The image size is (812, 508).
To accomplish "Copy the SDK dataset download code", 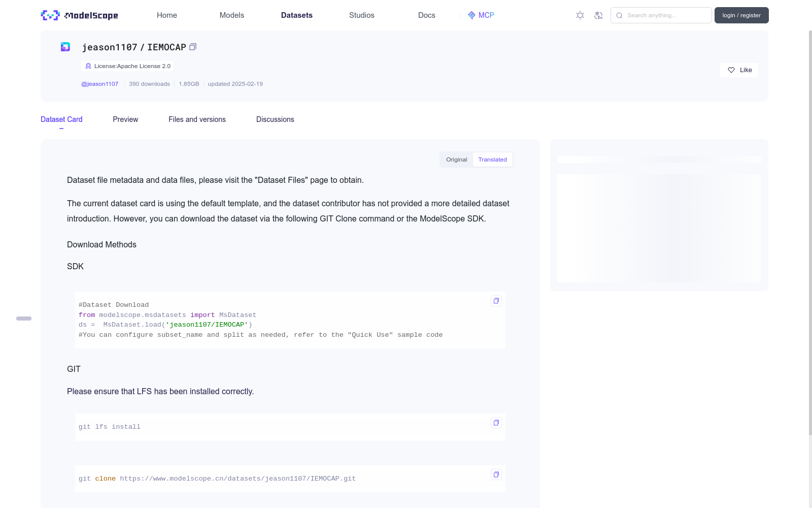I will pyautogui.click(x=496, y=301).
